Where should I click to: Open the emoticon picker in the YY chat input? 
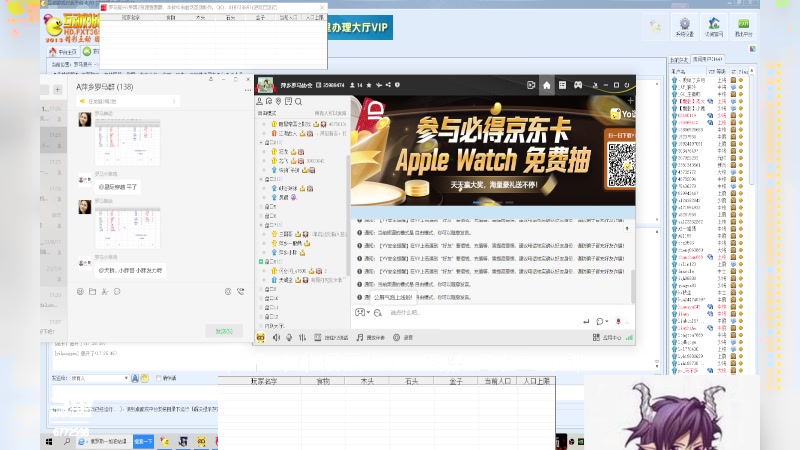[361, 312]
